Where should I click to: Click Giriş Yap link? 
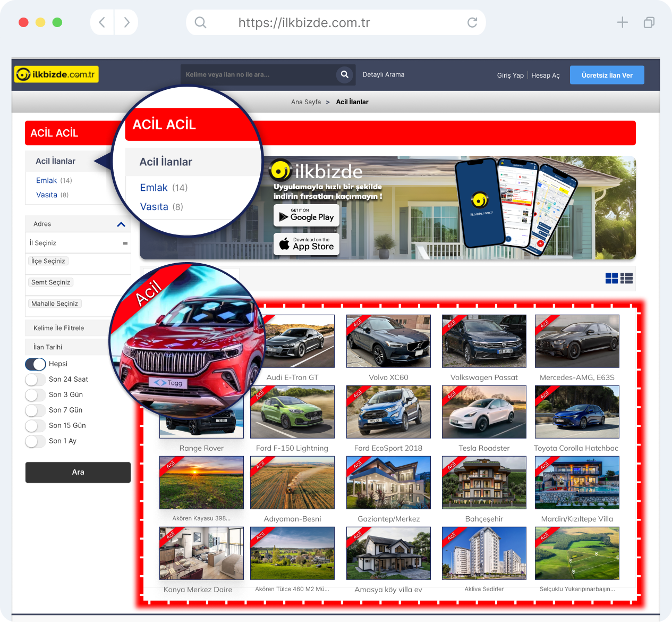511,75
